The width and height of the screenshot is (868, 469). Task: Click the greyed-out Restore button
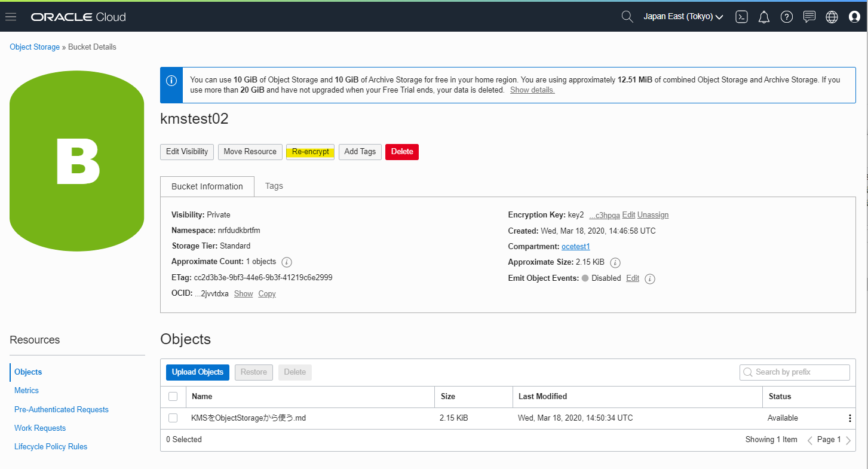pyautogui.click(x=254, y=372)
